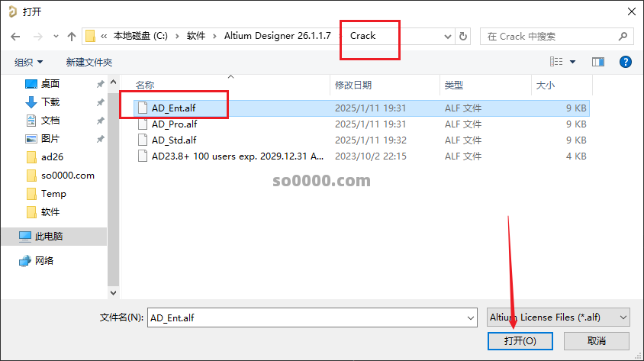Click pin icon next to 文档
The image size is (644, 361).
point(100,121)
